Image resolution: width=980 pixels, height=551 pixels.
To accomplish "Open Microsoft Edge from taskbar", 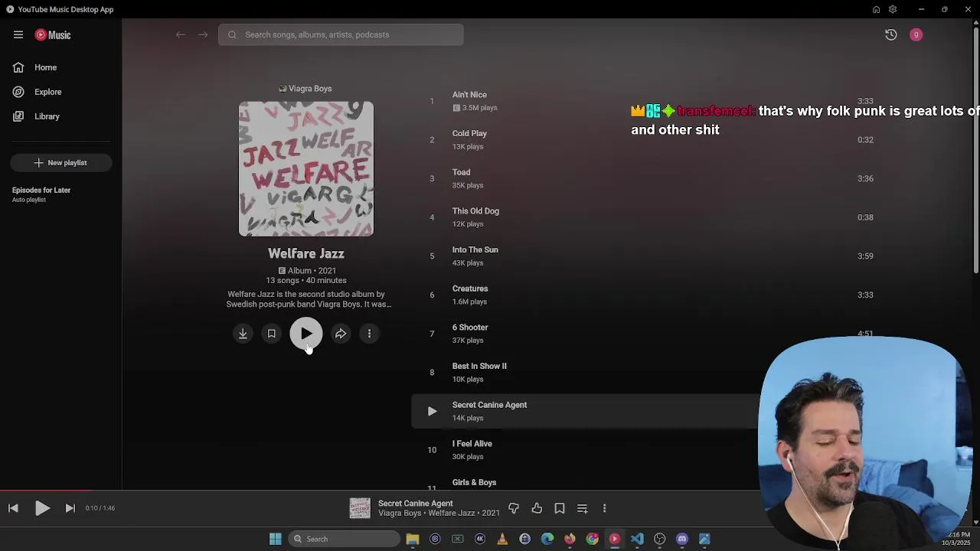I will [547, 539].
